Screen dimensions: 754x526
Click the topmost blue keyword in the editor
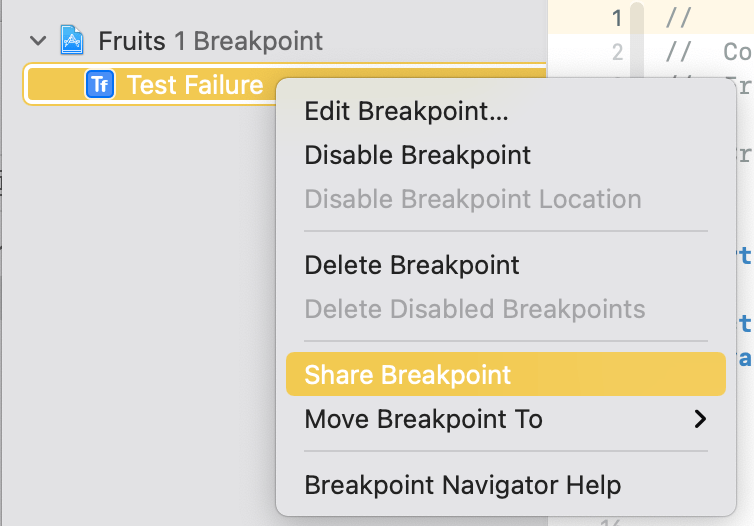coord(743,256)
